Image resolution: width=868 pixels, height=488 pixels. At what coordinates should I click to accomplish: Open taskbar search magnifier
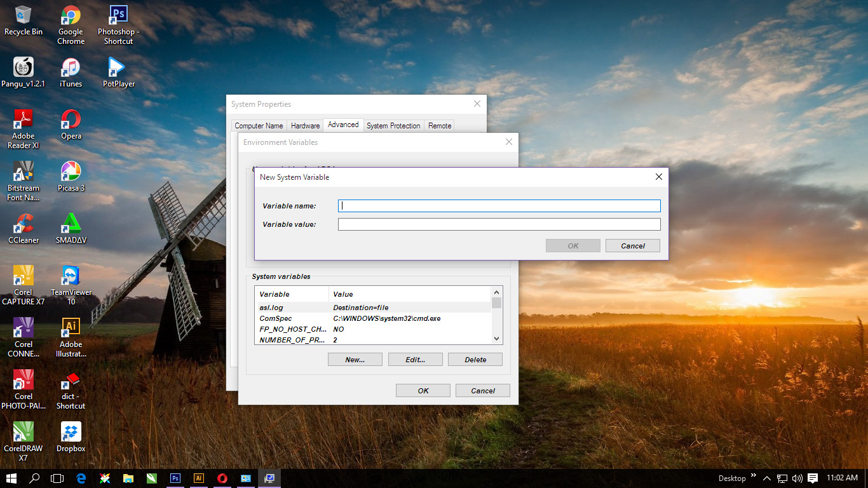pyautogui.click(x=35, y=478)
